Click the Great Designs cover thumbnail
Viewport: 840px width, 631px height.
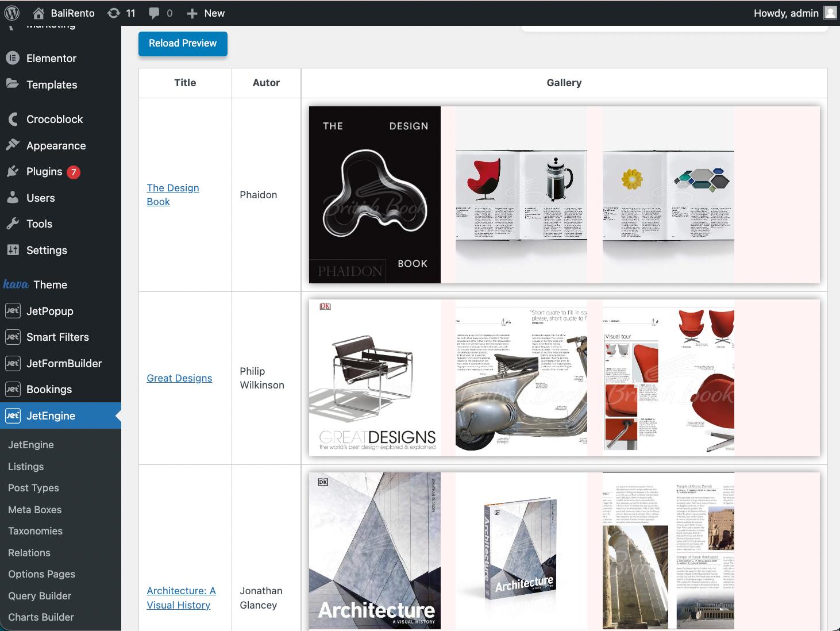(375, 378)
